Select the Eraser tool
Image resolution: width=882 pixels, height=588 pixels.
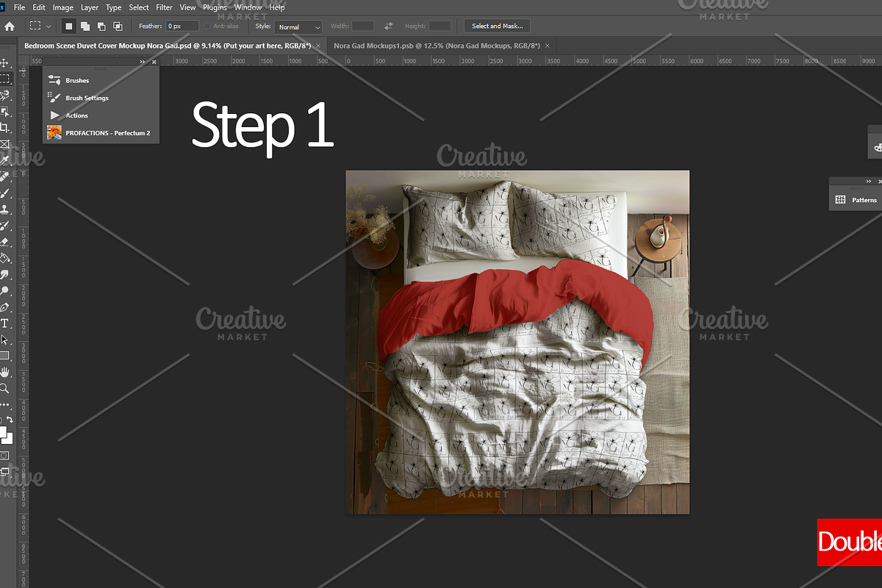tap(4, 241)
